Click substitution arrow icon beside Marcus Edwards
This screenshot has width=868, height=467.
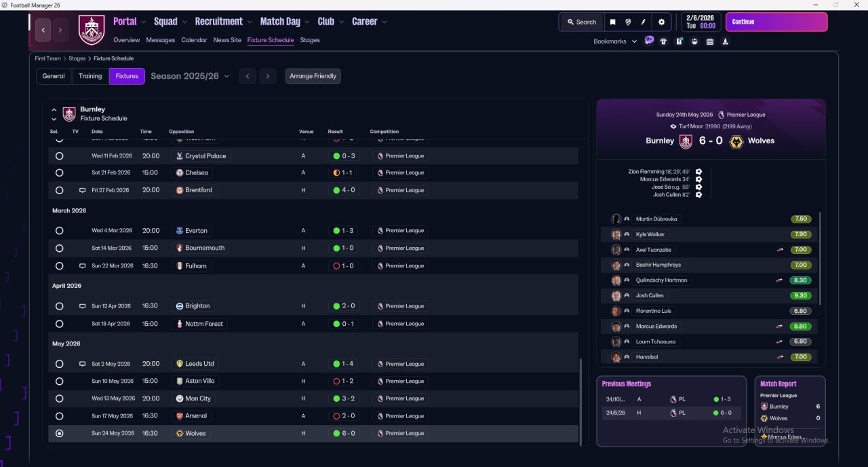780,326
